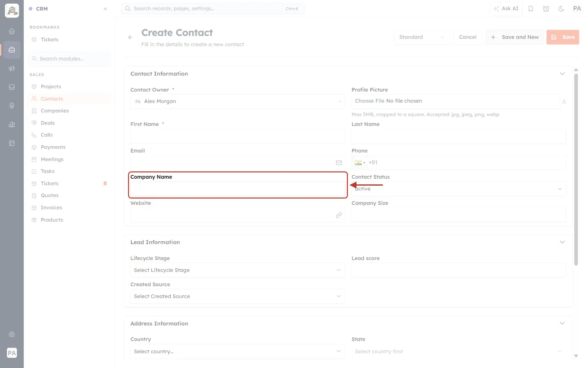Collapse the Contact Information section
This screenshot has height=368, width=588.
point(562,74)
